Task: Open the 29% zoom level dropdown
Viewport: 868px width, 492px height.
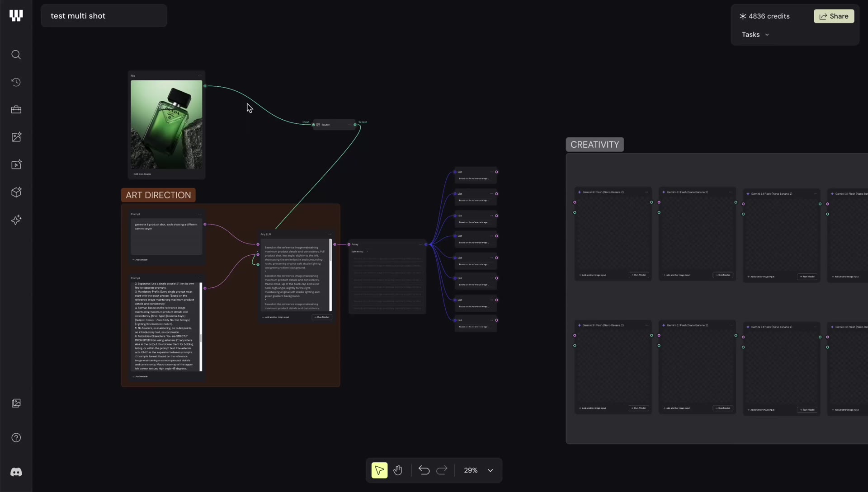Action: click(x=478, y=470)
